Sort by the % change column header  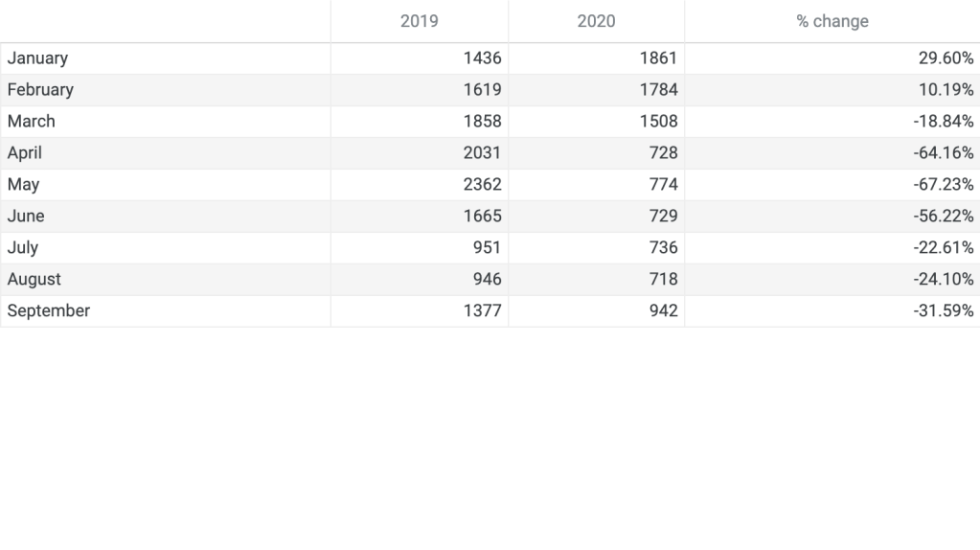[832, 21]
